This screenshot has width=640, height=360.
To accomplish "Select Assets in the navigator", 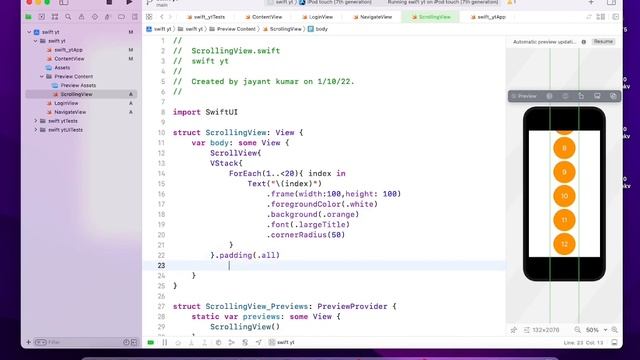I will tap(62, 67).
